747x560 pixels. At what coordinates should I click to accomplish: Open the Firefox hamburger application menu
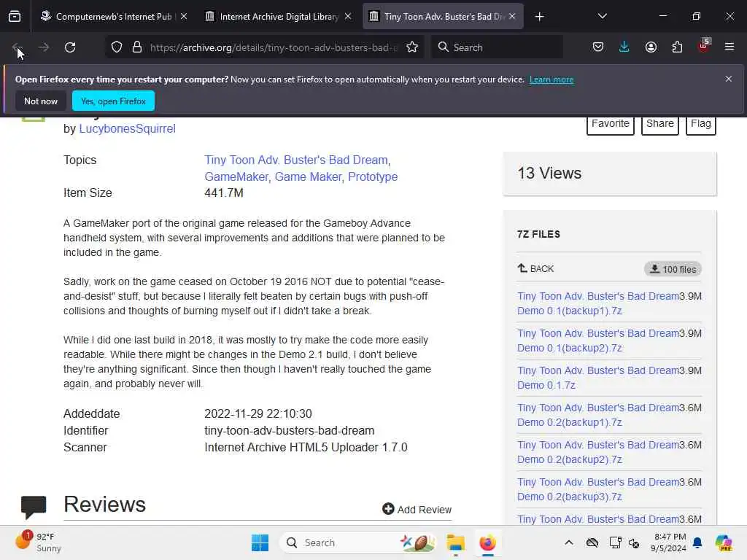[729, 47]
